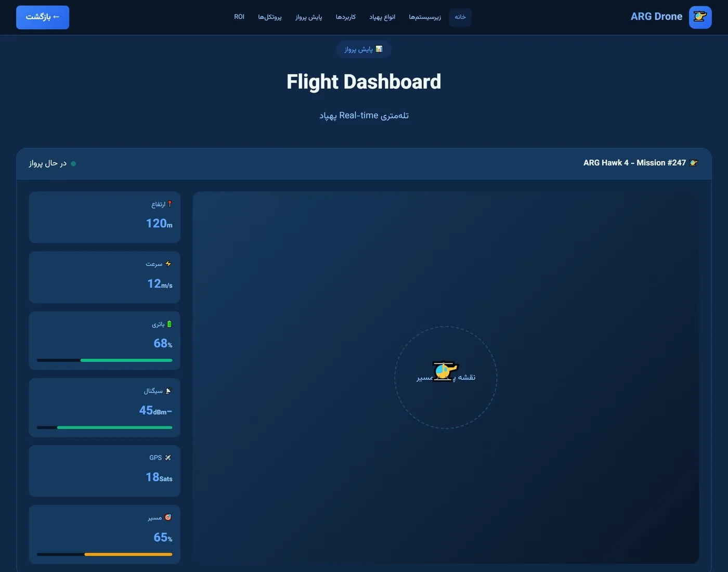This screenshot has height=572, width=728.
Task: Click the target icon beside مسیر
Action: 168,517
